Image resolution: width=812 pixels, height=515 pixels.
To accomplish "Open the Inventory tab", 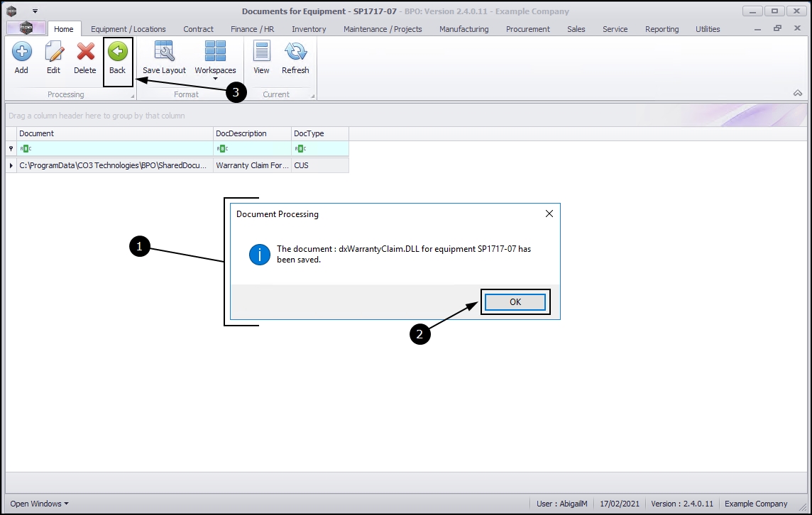I will click(309, 29).
